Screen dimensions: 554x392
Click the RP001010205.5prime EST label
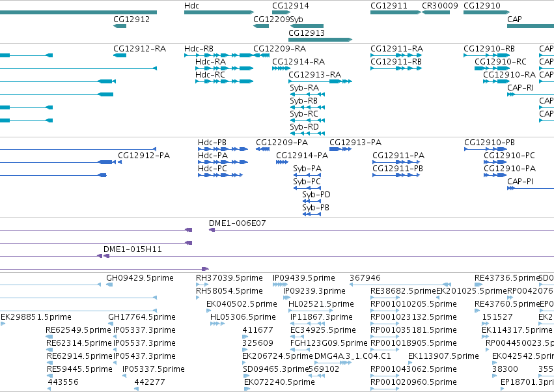click(414, 304)
